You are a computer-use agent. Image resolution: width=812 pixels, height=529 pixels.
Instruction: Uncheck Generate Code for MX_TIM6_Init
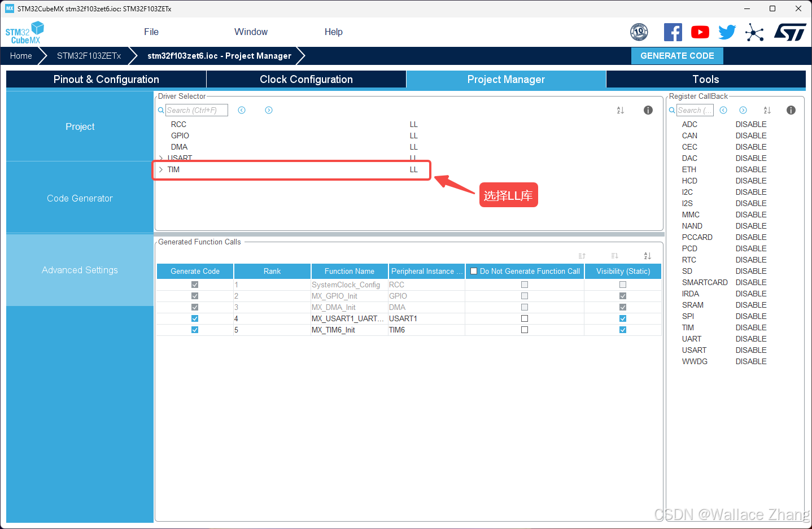click(195, 330)
